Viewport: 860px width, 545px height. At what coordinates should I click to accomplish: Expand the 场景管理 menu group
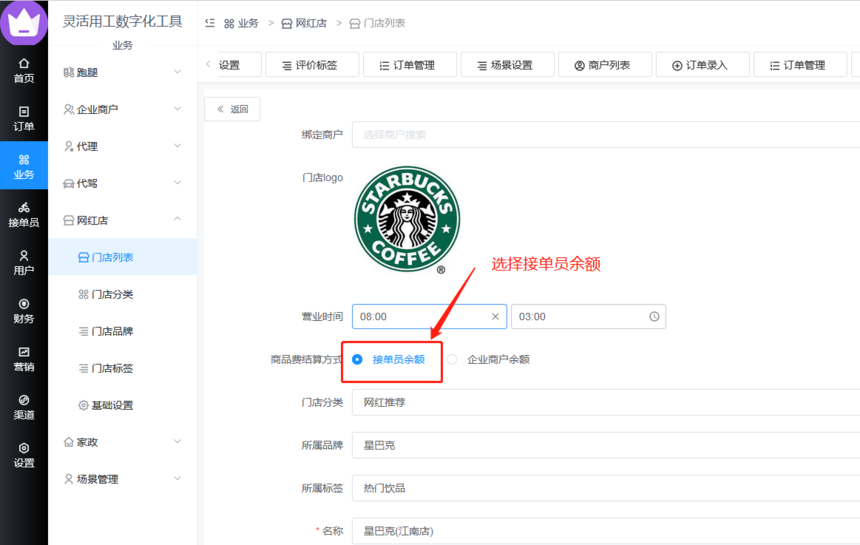122,479
